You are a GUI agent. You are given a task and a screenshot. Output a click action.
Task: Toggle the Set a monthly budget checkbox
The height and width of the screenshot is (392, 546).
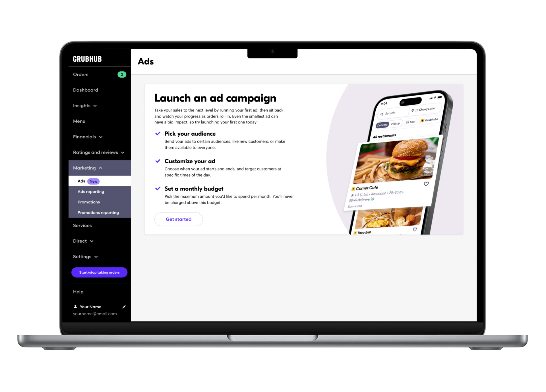[158, 188]
